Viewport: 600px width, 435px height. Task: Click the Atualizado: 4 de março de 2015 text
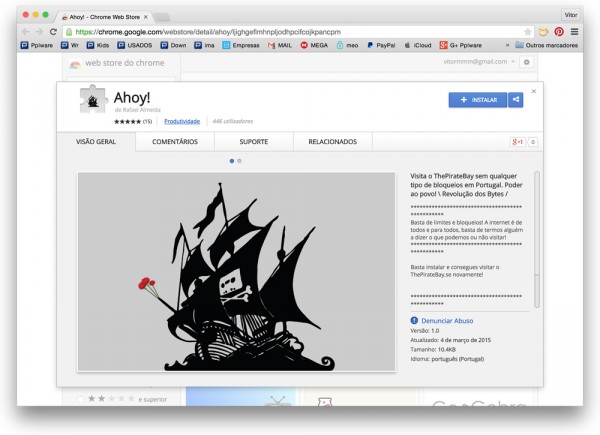click(x=450, y=340)
